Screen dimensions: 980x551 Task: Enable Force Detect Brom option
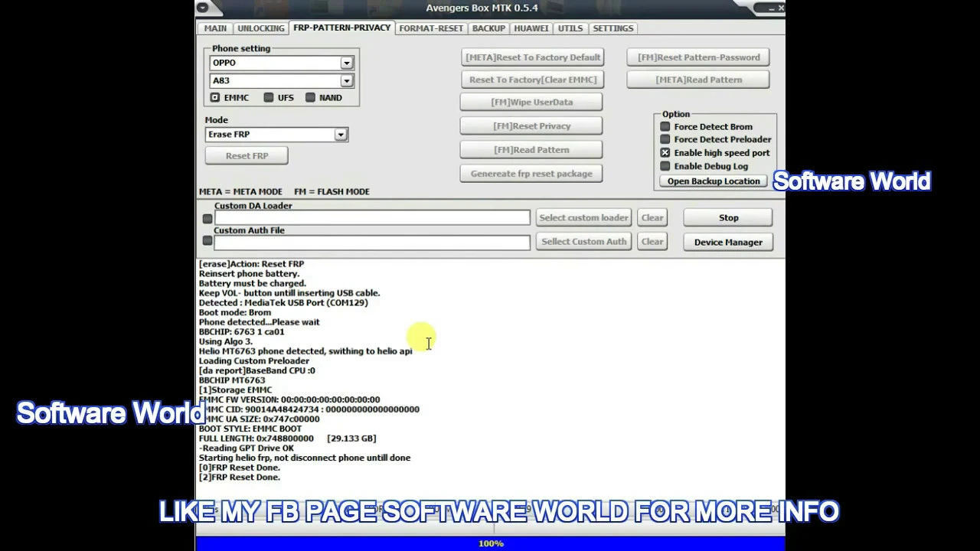[x=665, y=127]
